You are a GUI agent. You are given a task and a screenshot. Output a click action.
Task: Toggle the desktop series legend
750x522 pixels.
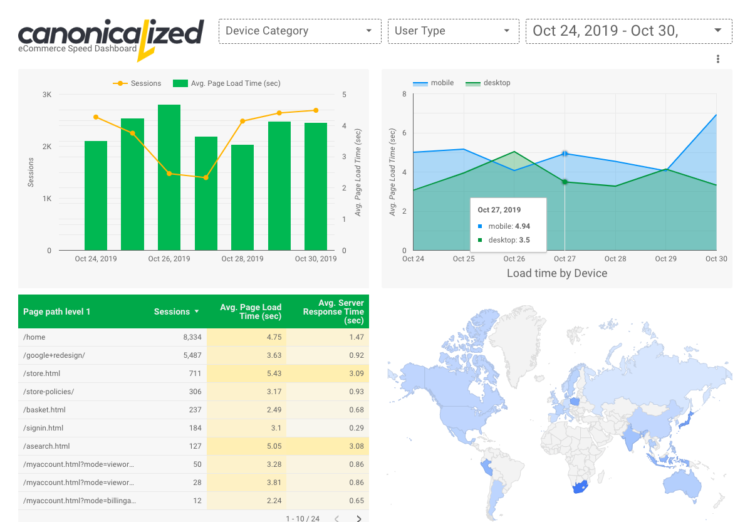[487, 83]
